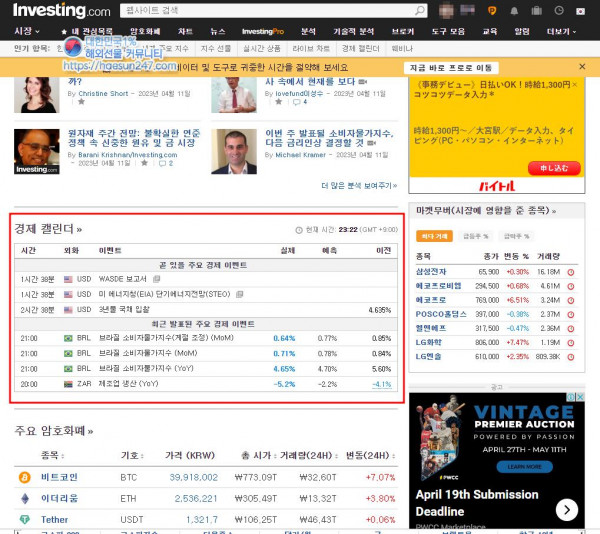Click alert clock icon for 에코프로 row
The height and width of the screenshot is (534, 600).
tap(571, 301)
